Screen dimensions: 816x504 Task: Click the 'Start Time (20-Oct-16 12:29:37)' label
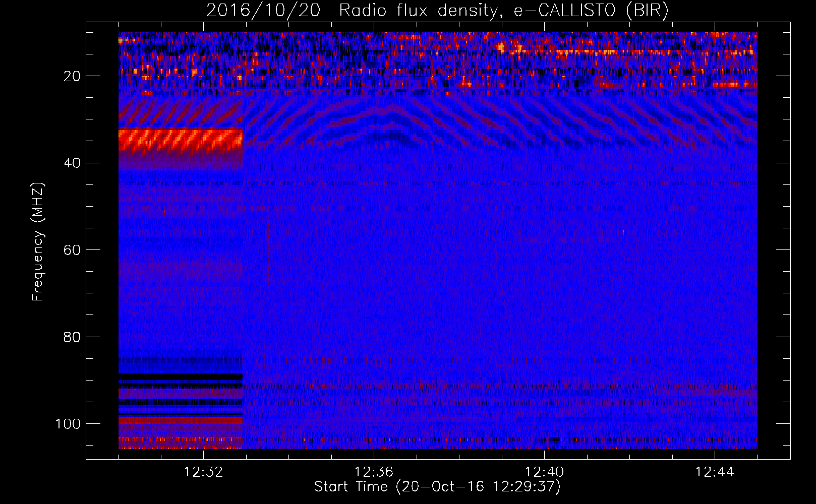437,487
